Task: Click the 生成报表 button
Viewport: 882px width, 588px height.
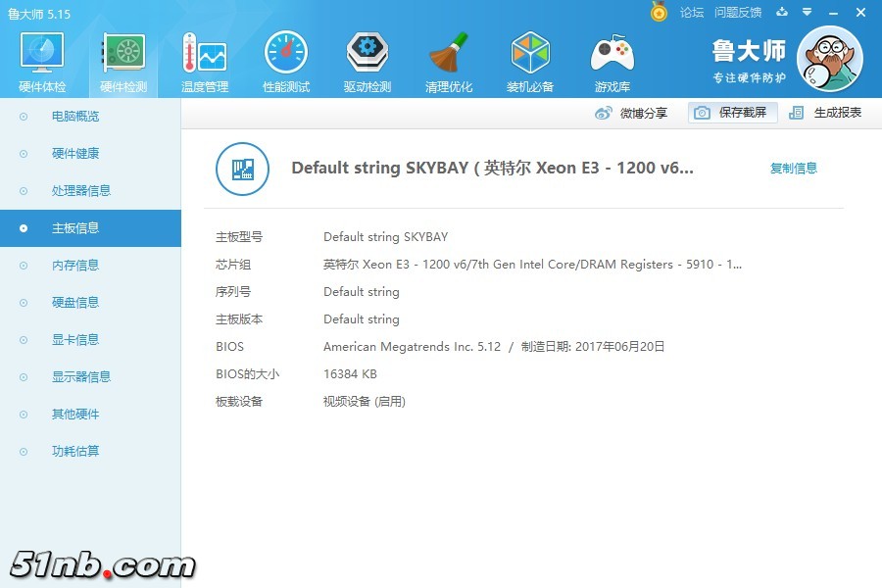Action: coord(826,113)
